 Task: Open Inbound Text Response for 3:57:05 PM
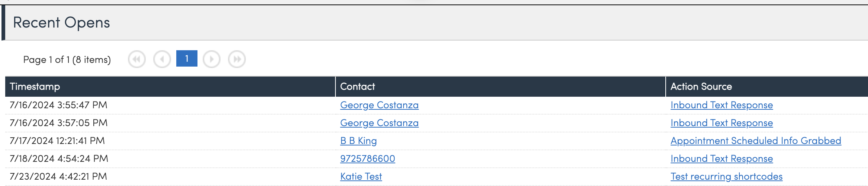coord(721,123)
